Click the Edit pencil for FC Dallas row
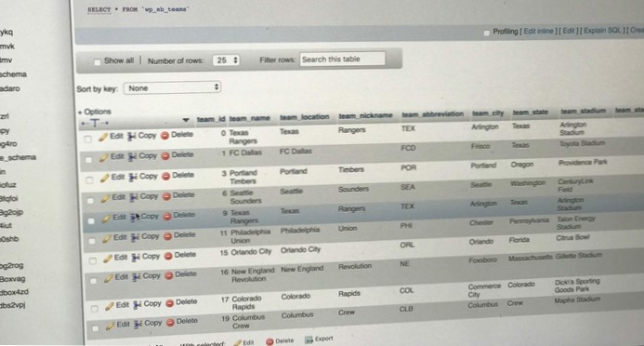644x346 pixels. (104, 157)
